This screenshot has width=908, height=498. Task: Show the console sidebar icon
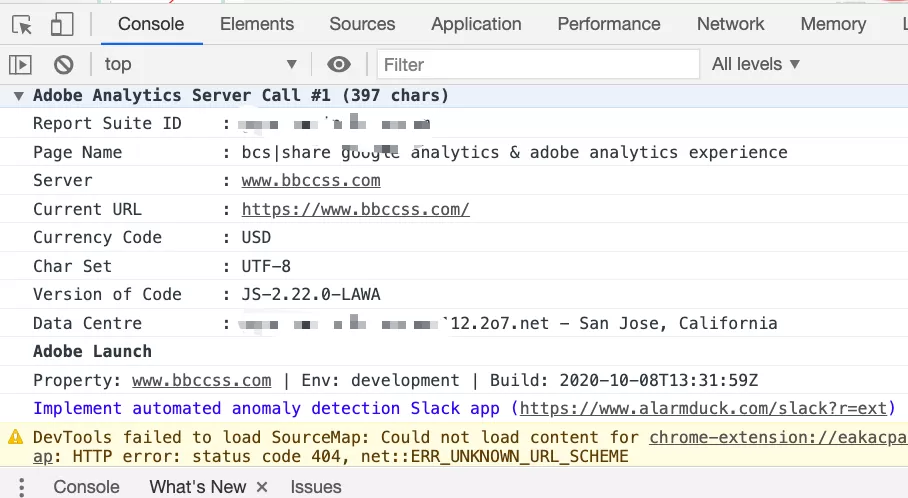pyautogui.click(x=20, y=64)
